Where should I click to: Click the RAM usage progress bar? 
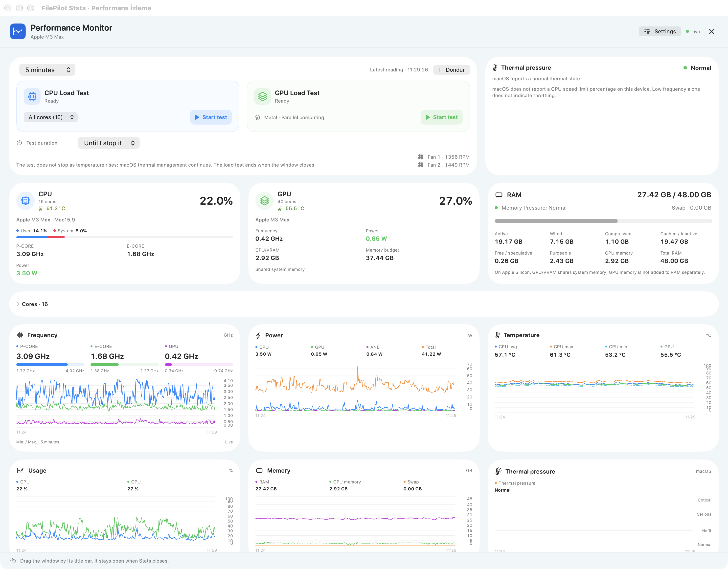[x=603, y=221]
